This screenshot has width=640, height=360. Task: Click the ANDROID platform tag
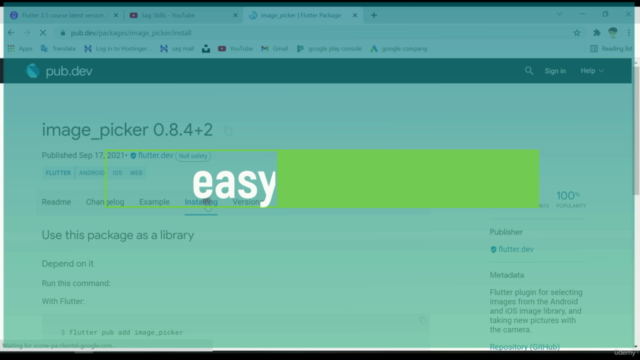(x=92, y=173)
